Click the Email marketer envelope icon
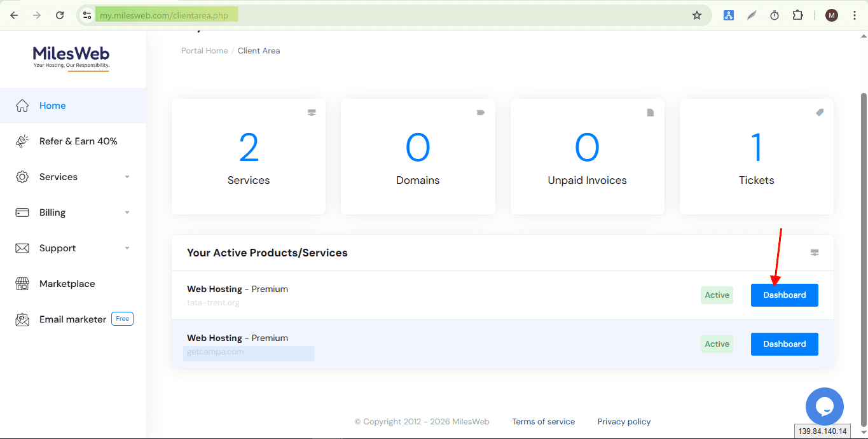868x439 pixels. 22,319
